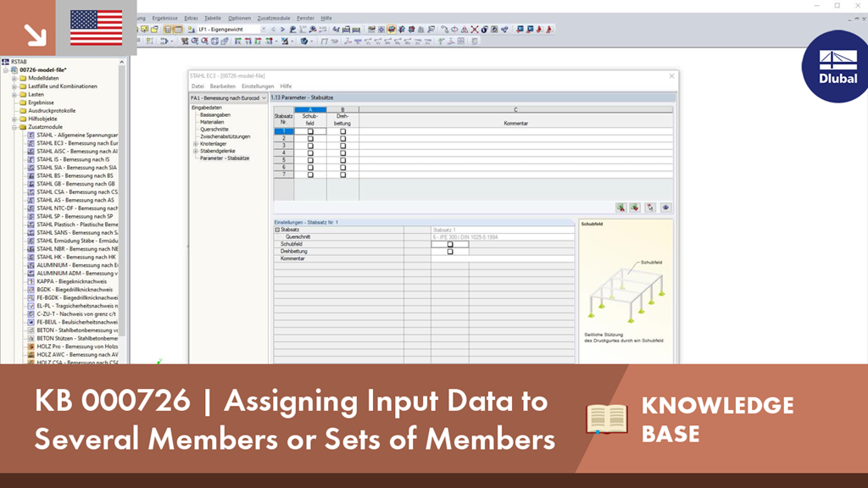This screenshot has height=488, width=868.
Task: Select column A header in the table
Action: point(310,109)
